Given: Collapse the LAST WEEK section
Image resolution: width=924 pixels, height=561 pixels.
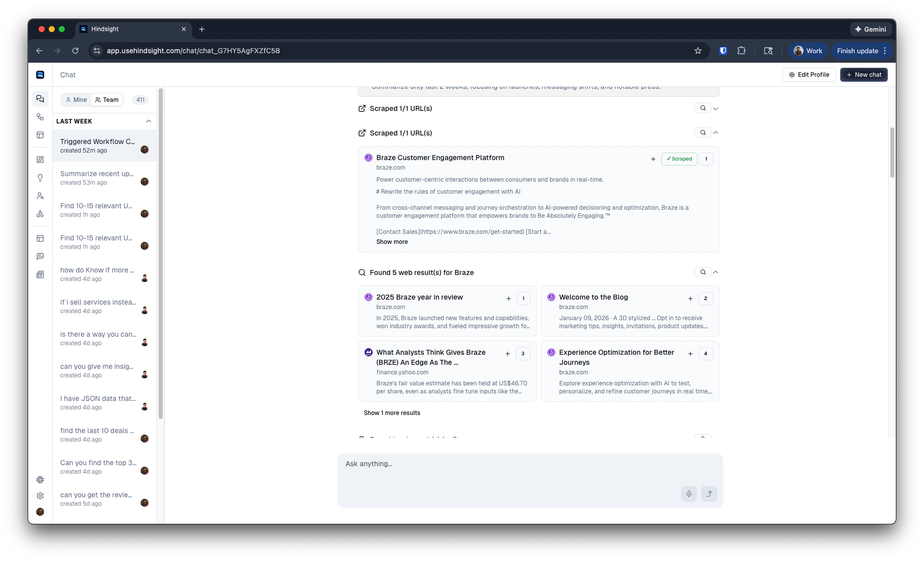Looking at the screenshot, I should click(x=148, y=121).
